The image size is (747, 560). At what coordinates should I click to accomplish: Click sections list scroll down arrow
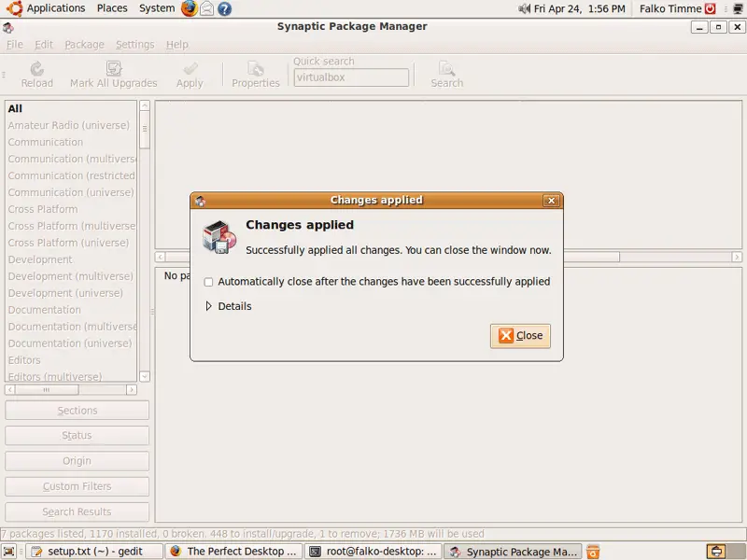145,376
